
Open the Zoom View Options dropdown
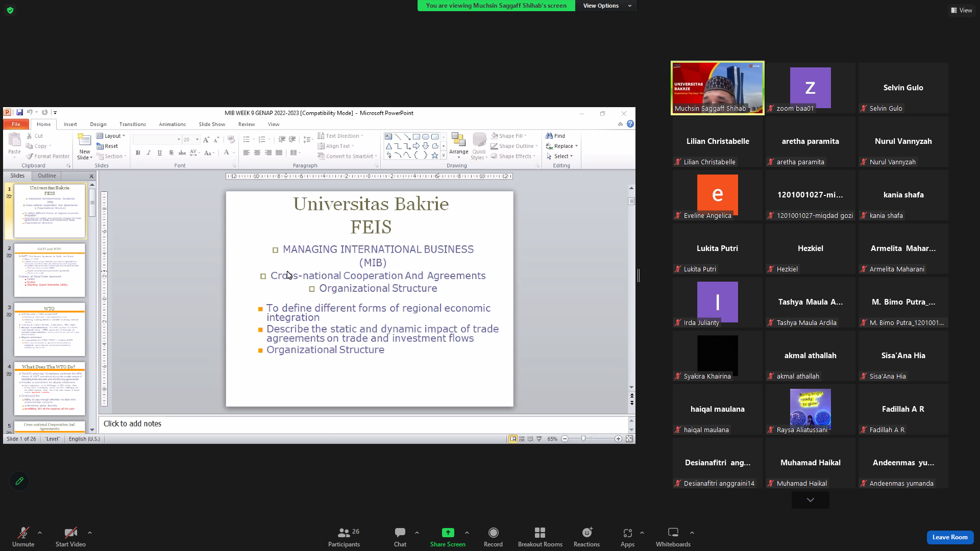pyautogui.click(x=607, y=6)
